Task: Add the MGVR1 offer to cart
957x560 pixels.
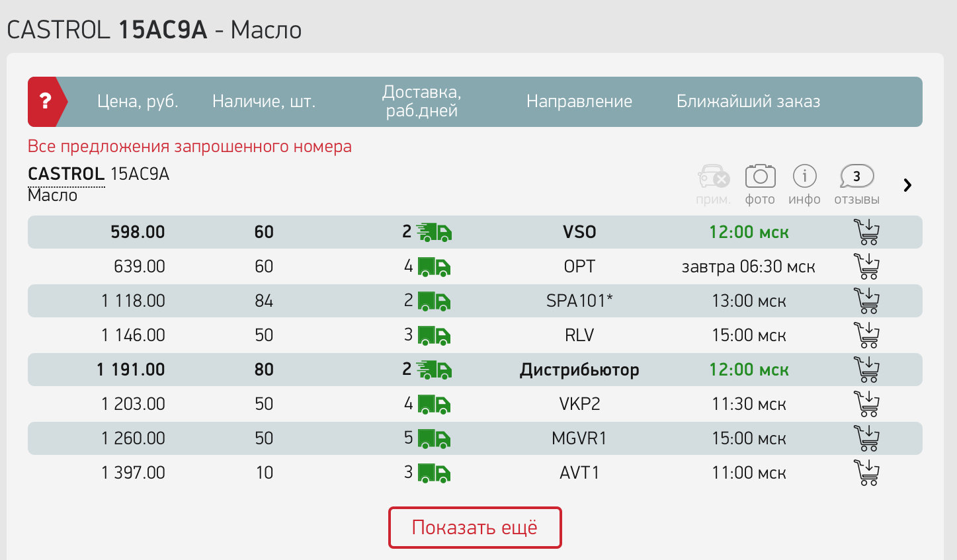Action: pos(866,438)
